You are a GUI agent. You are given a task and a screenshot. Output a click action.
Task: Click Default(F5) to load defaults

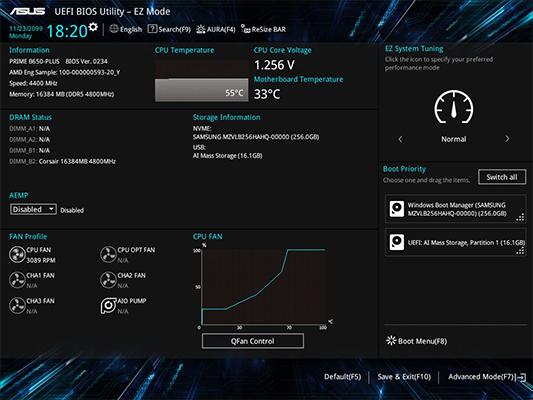tap(343, 377)
